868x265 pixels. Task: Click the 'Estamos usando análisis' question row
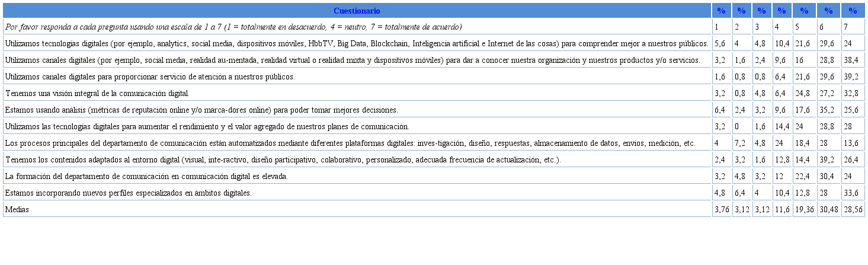point(201,110)
